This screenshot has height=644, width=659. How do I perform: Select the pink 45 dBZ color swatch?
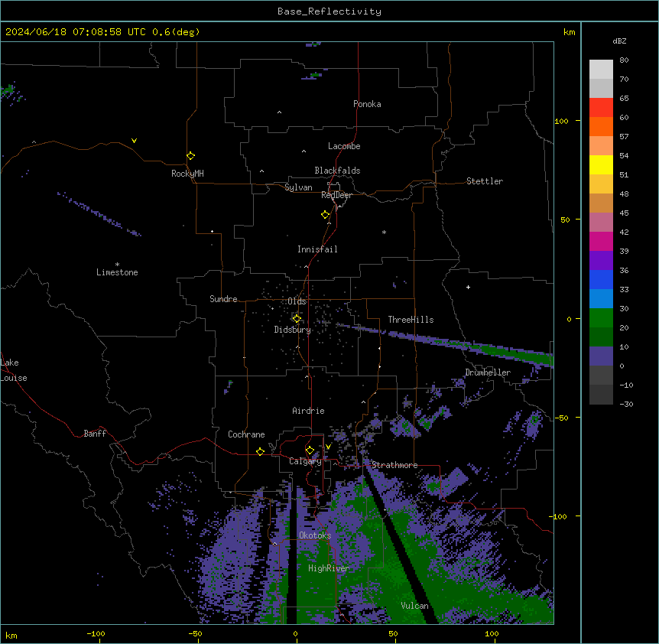pyautogui.click(x=601, y=223)
